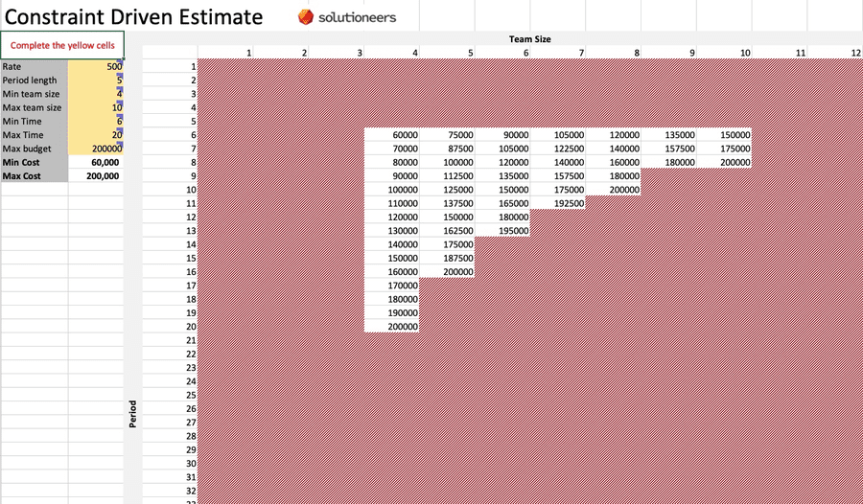Select the Max Time value cell
This screenshot has width=863, height=504.
coord(96,135)
